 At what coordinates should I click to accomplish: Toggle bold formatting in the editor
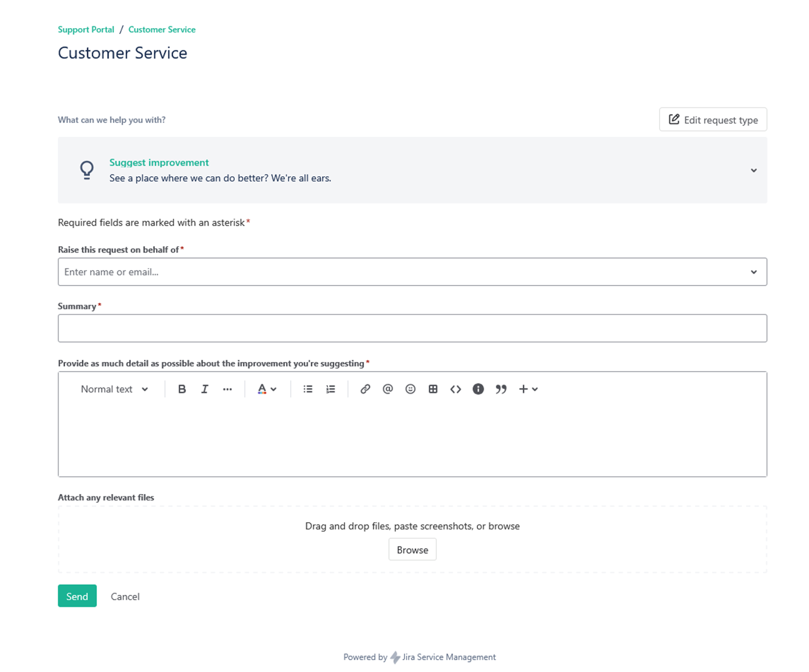[182, 389]
